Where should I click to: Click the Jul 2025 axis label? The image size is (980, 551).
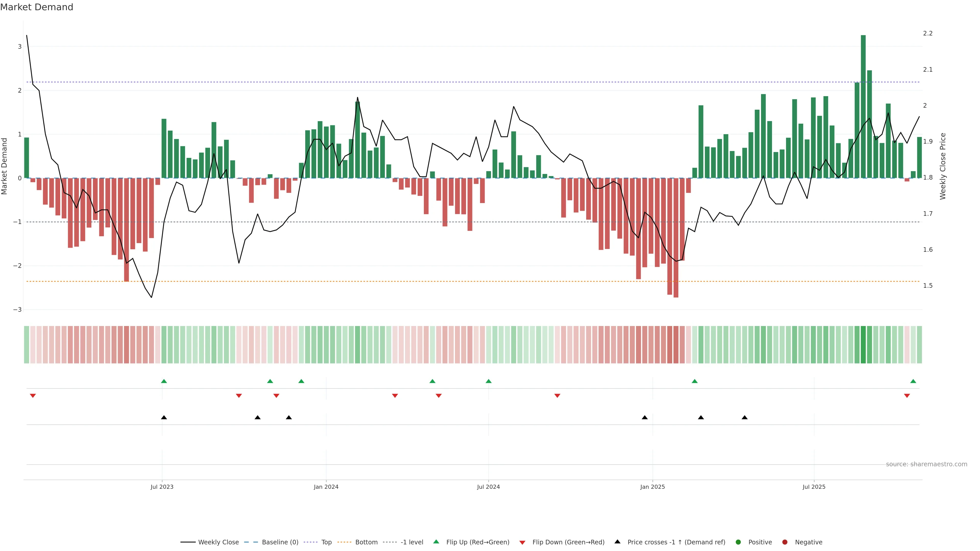click(814, 487)
